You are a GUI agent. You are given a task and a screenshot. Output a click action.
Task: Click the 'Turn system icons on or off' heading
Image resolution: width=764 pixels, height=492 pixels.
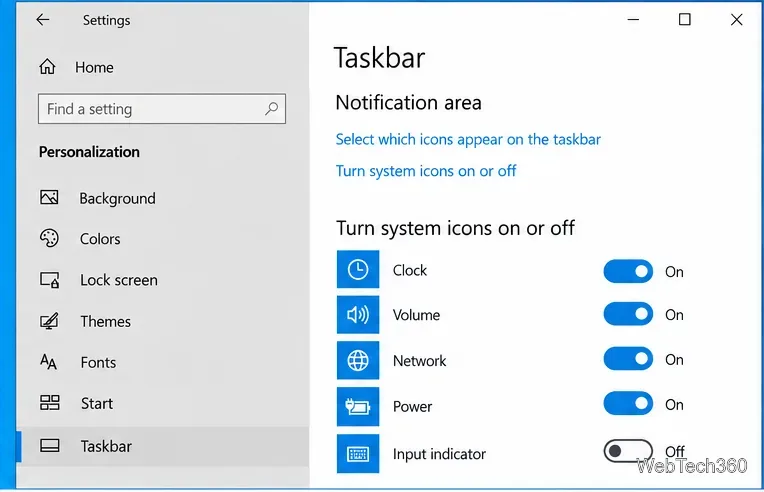point(455,228)
